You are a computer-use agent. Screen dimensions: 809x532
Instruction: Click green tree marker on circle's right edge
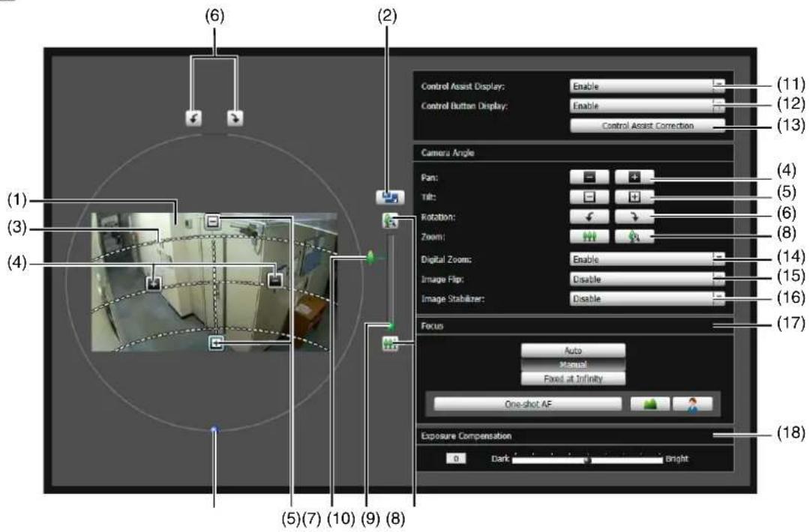370,257
